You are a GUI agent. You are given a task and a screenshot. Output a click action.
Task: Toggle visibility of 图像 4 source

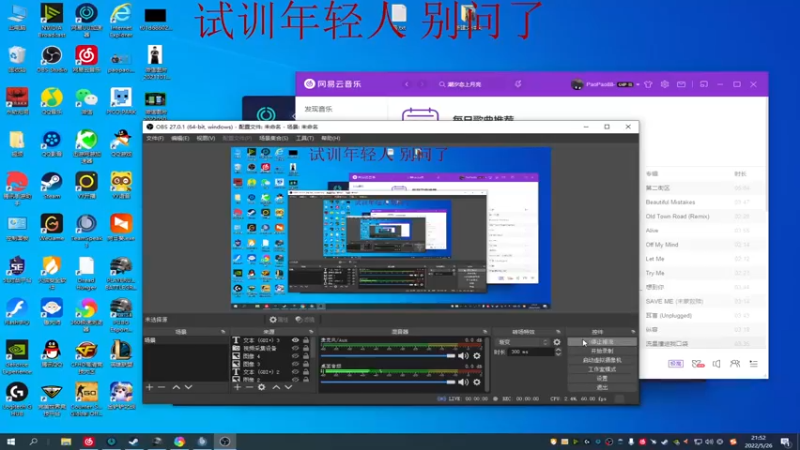pyautogui.click(x=295, y=356)
